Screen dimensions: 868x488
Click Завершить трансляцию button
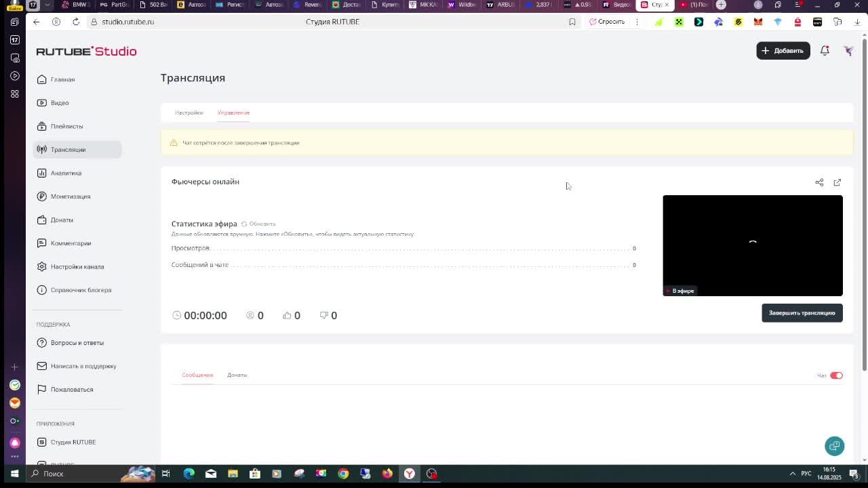[x=802, y=313]
